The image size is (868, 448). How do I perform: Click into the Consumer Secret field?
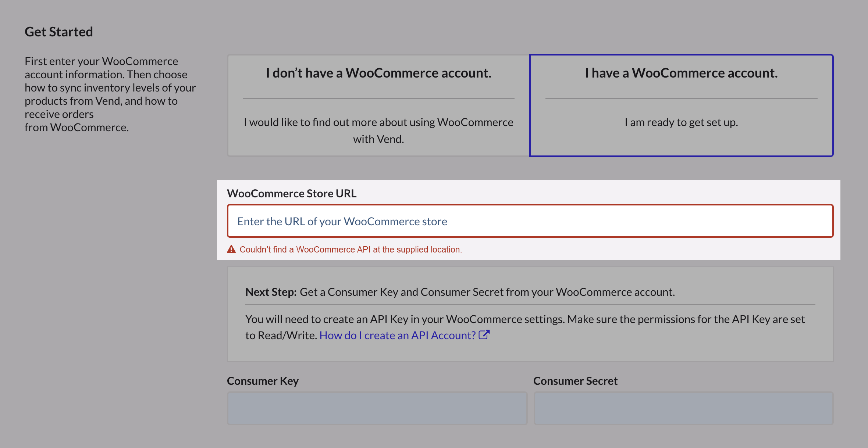[683, 408]
